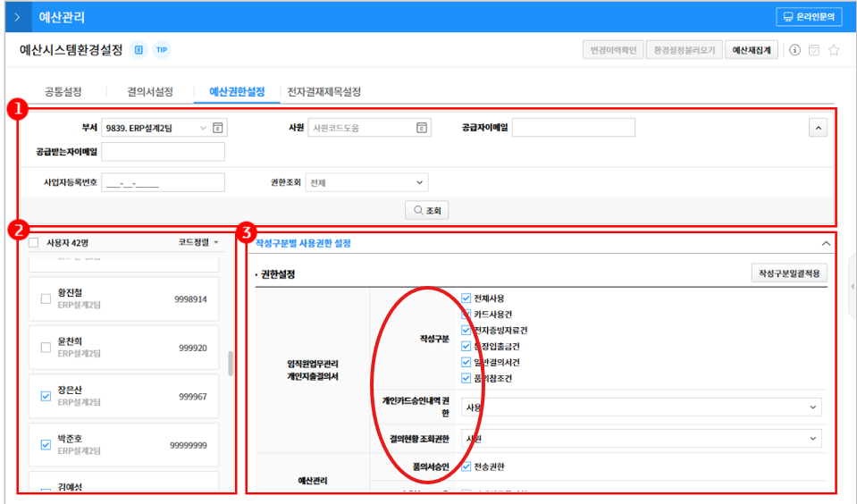Screen dimensions: 857x504
Task: Expand the left navigation arrow icon
Action: [x=18, y=17]
